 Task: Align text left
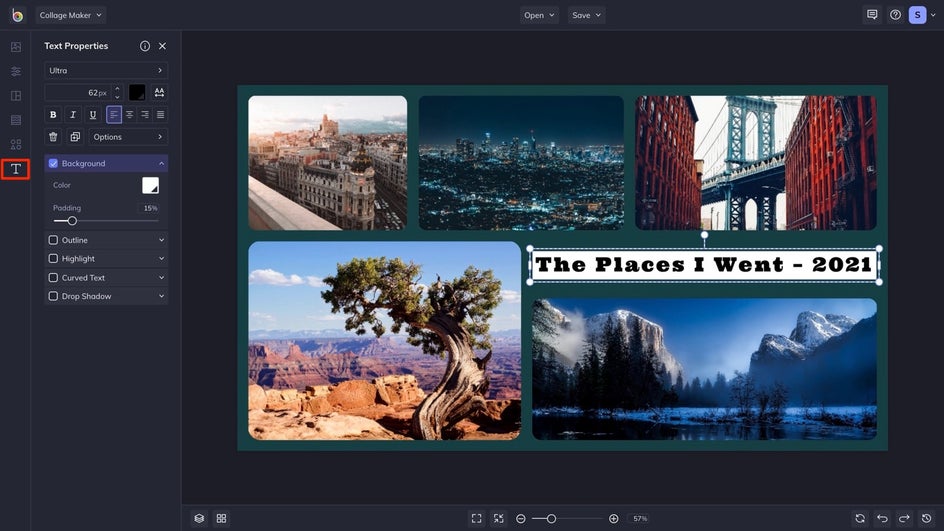(x=114, y=114)
